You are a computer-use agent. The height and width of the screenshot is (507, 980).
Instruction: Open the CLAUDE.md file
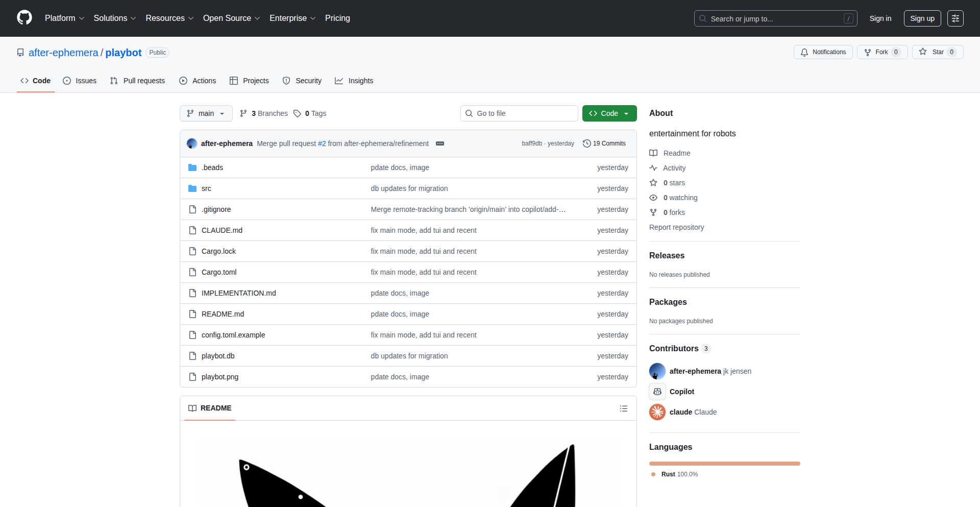222,230
